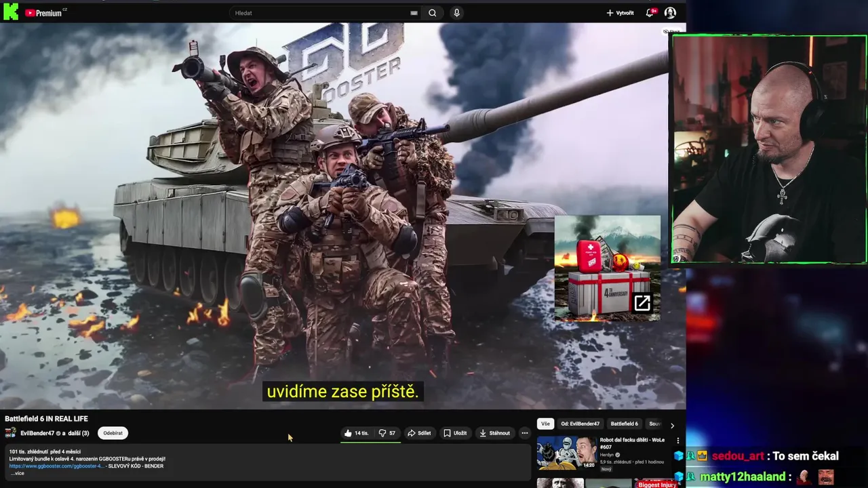Click the video title Battlefield 6 IN REAL LIFE
The width and height of the screenshot is (868, 488).
(46, 419)
